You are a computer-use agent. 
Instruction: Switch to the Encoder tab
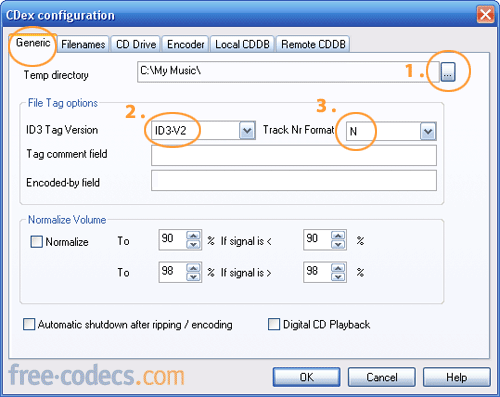pos(185,44)
